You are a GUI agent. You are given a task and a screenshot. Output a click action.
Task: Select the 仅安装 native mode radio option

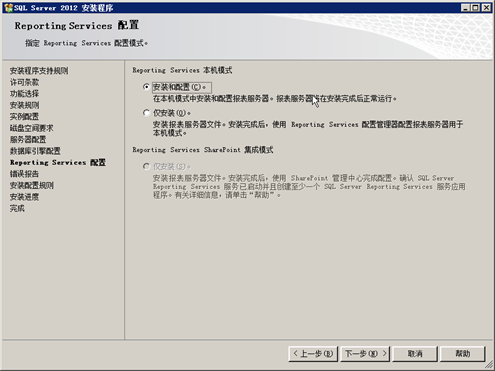(146, 113)
